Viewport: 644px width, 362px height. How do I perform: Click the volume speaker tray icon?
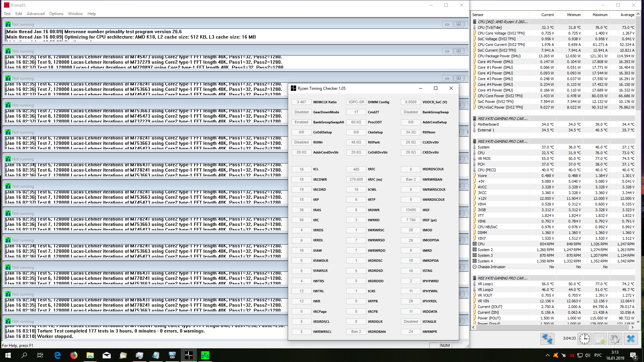pyautogui.click(x=588, y=355)
